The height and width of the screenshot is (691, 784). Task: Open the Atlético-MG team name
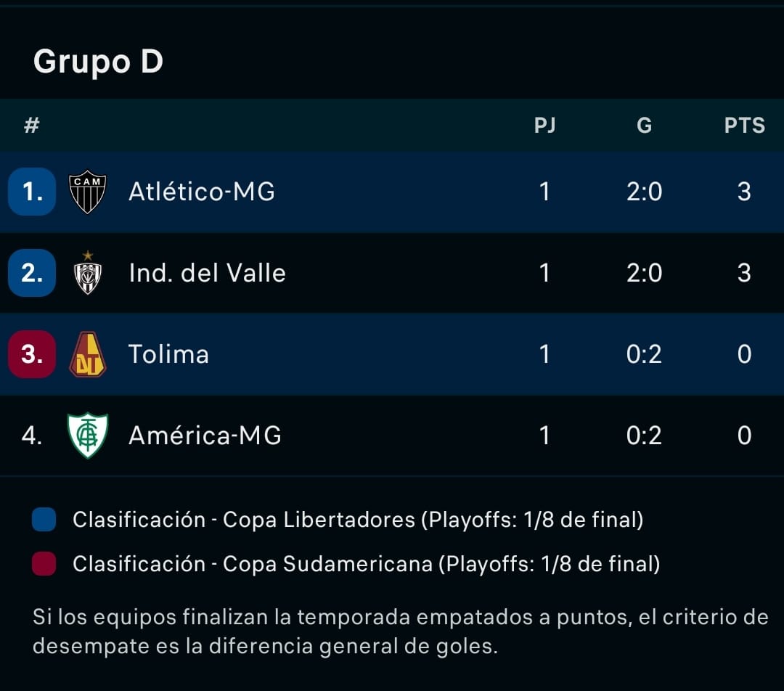click(202, 192)
